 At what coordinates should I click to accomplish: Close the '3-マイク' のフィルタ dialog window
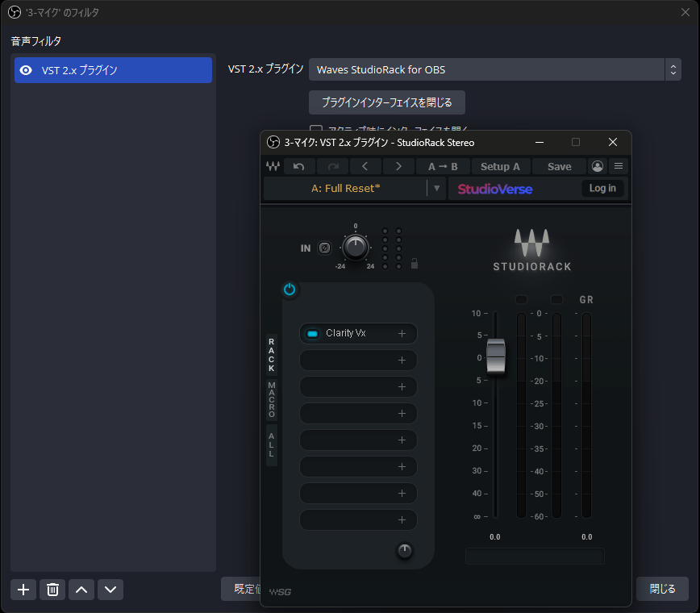point(685,12)
